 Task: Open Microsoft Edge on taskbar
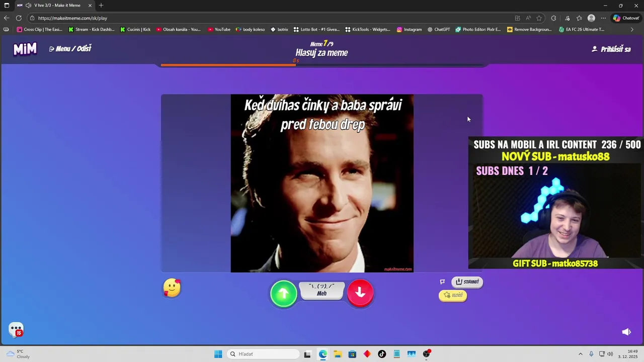coord(323,354)
